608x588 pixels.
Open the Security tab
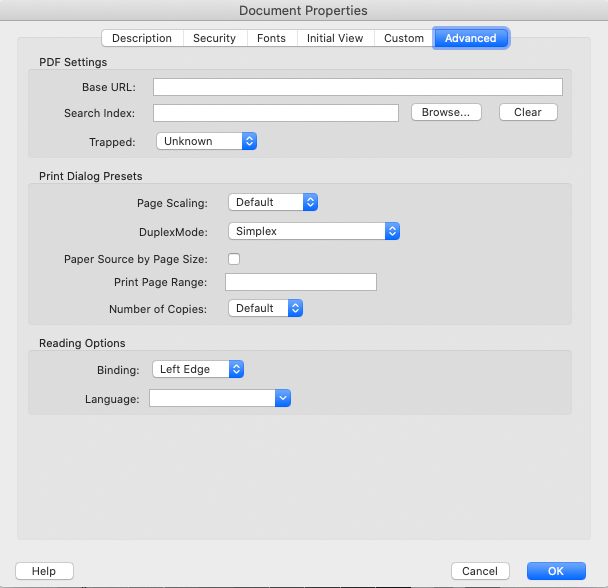(214, 38)
